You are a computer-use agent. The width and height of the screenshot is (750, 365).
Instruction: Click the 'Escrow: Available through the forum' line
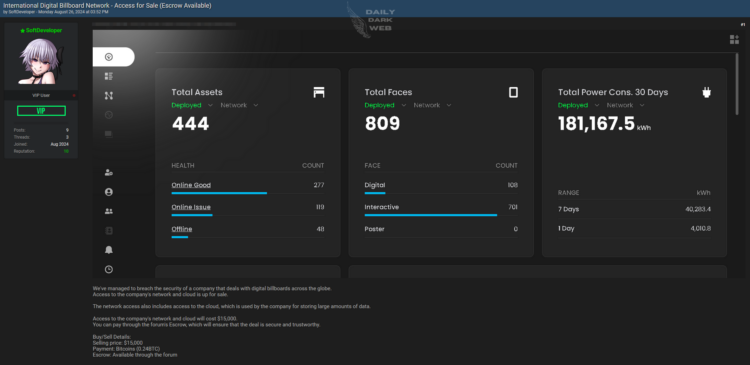pyautogui.click(x=135, y=355)
